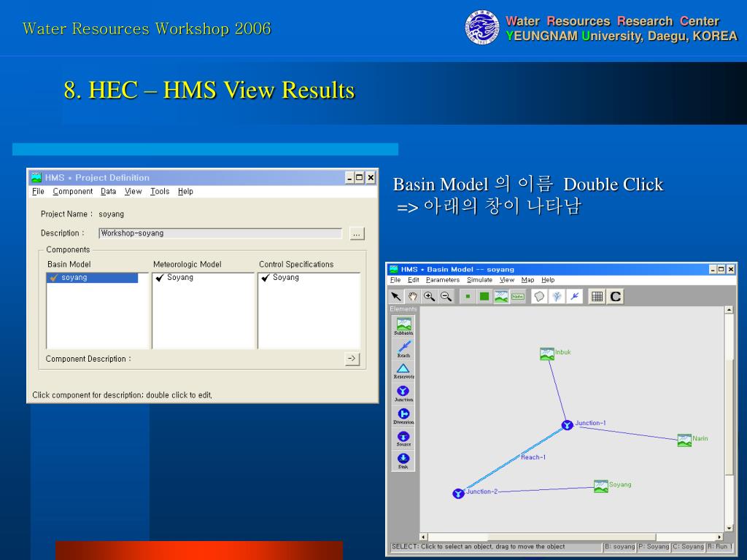747x560 pixels.
Task: Click the Description field containing Workshop-soyang
Action: pyautogui.click(x=220, y=233)
